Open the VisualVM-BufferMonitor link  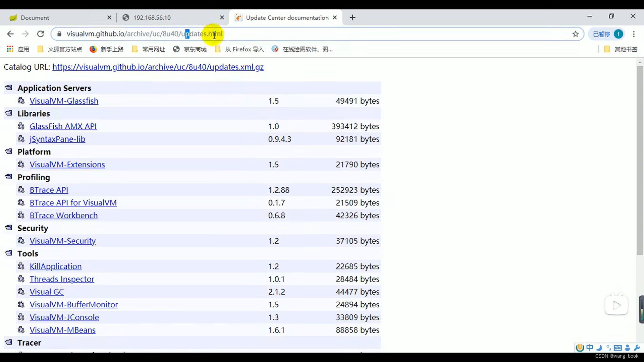pos(73,305)
